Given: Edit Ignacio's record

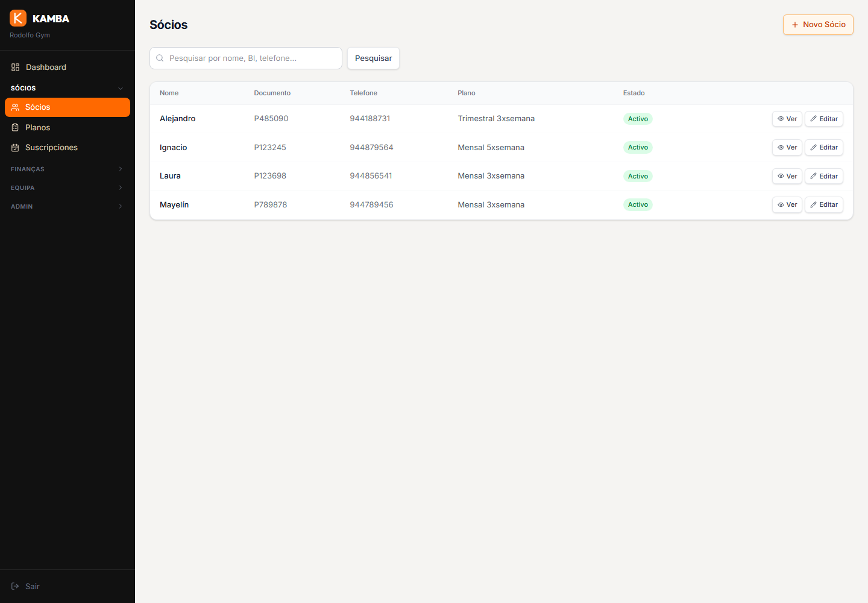Looking at the screenshot, I should (x=824, y=147).
